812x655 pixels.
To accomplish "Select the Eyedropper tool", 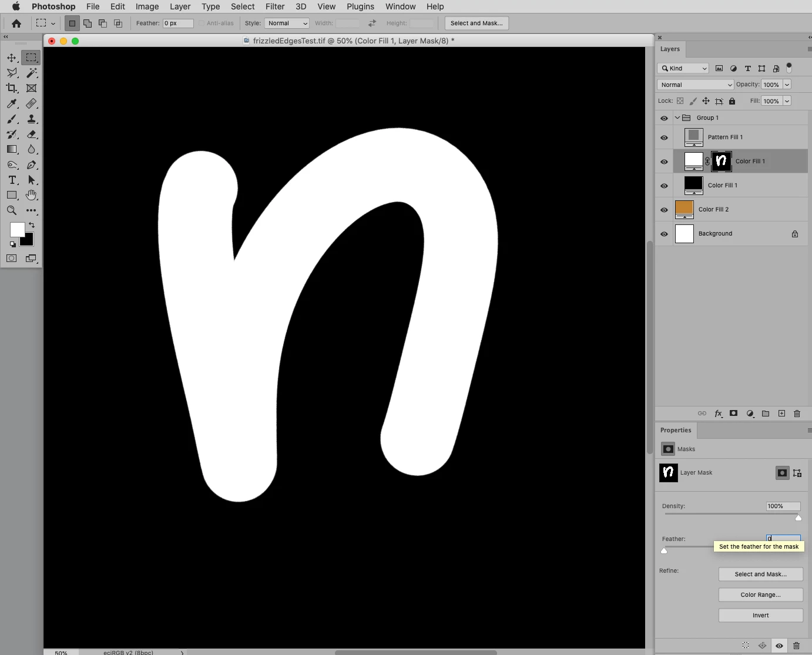I will coord(12,103).
